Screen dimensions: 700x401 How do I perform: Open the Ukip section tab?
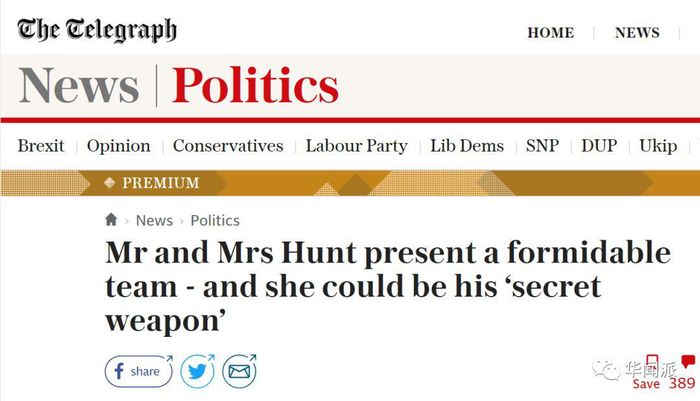tap(658, 146)
